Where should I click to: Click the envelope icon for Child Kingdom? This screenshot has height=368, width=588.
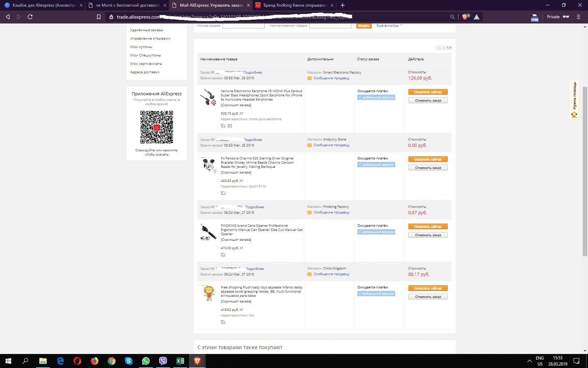(309, 274)
